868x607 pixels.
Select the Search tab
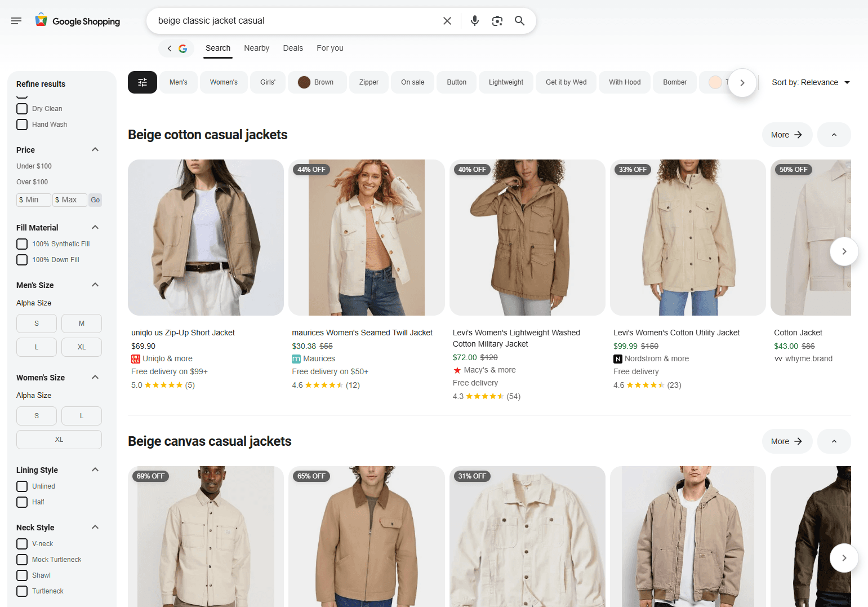[218, 48]
